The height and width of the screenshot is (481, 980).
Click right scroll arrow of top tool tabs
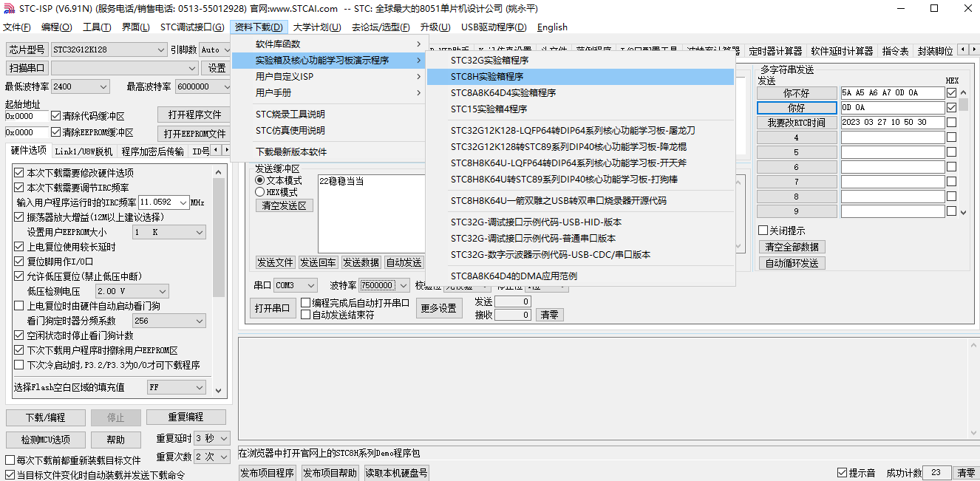point(973,50)
